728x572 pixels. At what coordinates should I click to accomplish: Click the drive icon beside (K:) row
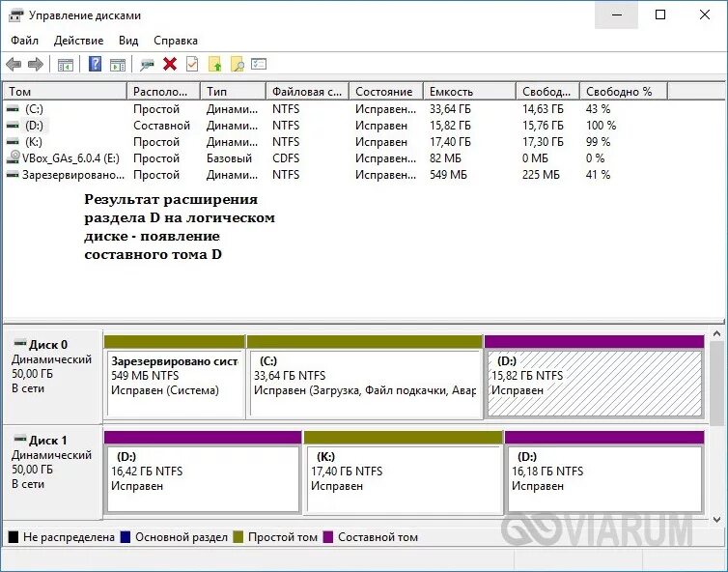pyautogui.click(x=13, y=141)
